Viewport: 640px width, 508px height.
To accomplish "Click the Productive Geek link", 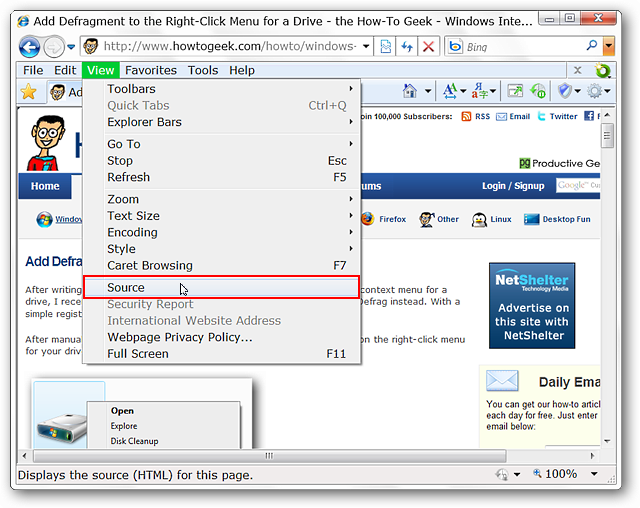I will (x=559, y=163).
